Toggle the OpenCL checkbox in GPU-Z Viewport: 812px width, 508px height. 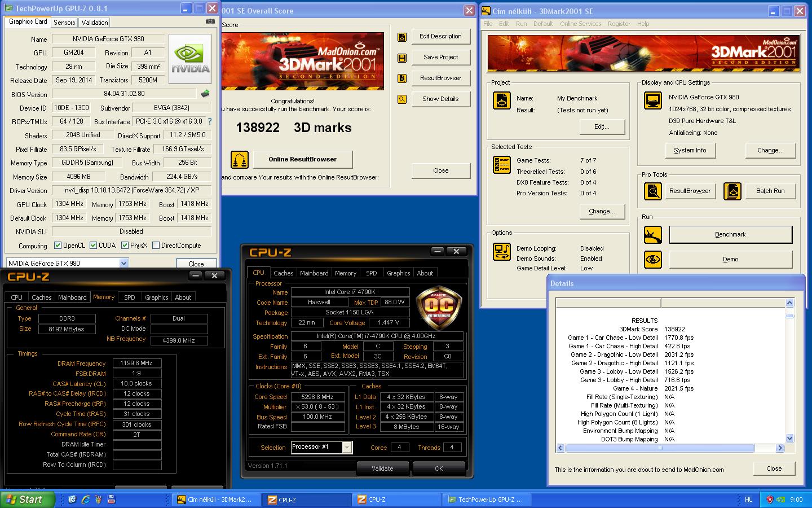click(x=58, y=246)
